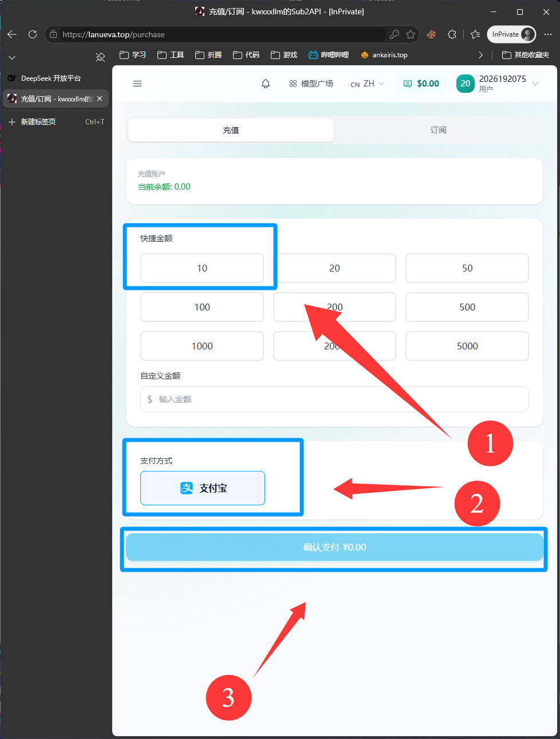
Task: Open the hamburger sidebar menu
Action: 137,84
